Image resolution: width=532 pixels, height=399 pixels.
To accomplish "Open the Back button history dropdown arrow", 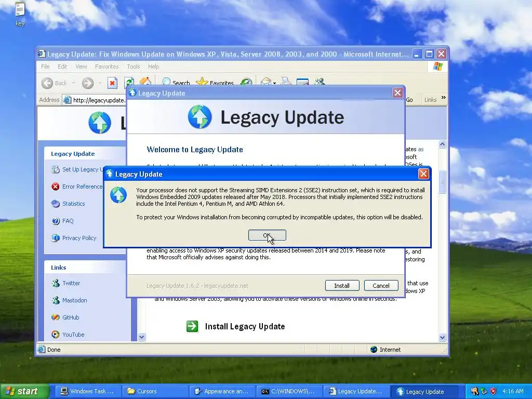I will [73, 83].
